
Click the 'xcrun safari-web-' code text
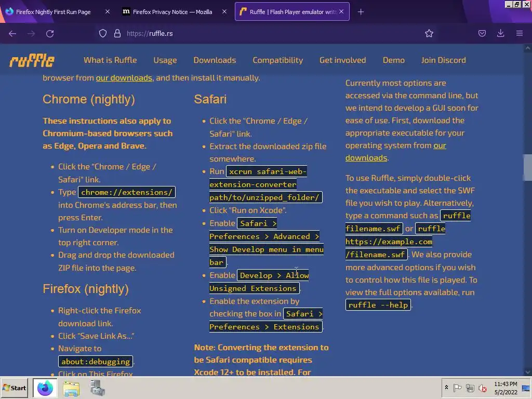tap(268, 171)
